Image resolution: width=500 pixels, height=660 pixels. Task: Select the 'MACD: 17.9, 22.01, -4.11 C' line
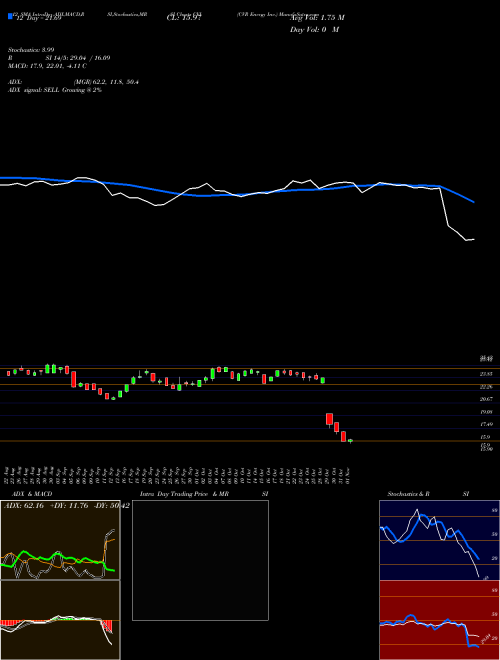(x=47, y=66)
